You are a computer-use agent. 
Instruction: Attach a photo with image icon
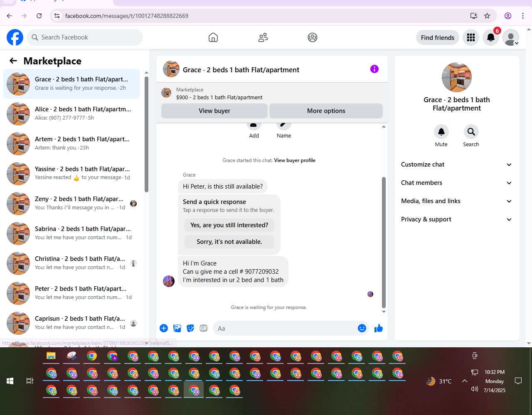coord(177,328)
